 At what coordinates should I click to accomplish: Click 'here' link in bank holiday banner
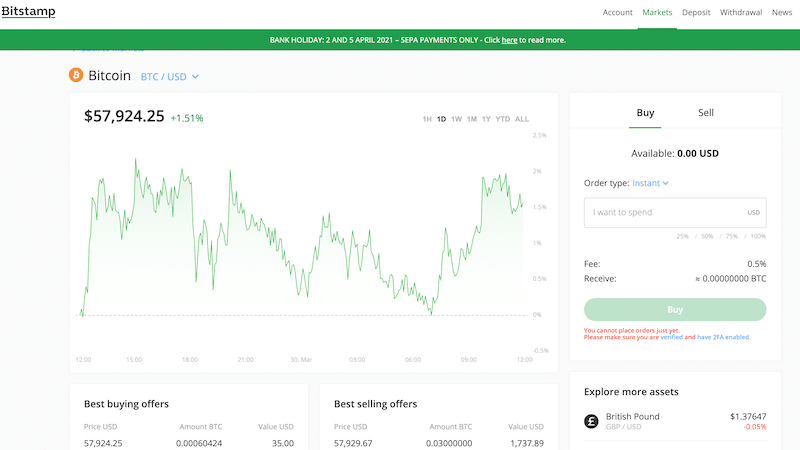tap(509, 40)
